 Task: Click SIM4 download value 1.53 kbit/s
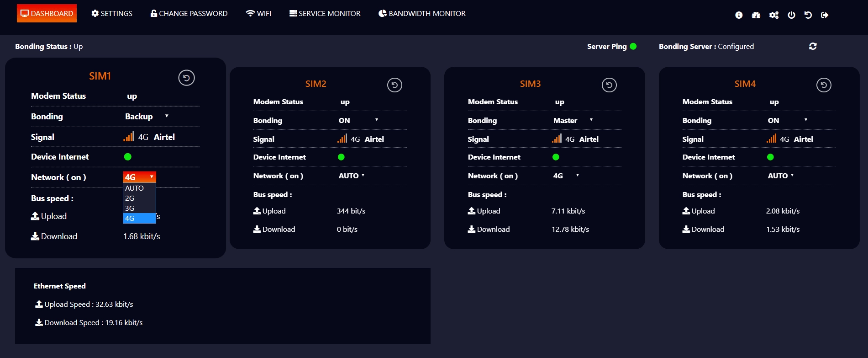pos(783,229)
